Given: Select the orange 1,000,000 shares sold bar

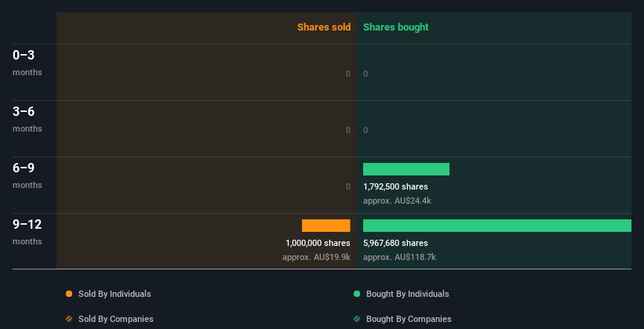Looking at the screenshot, I should (x=326, y=226).
